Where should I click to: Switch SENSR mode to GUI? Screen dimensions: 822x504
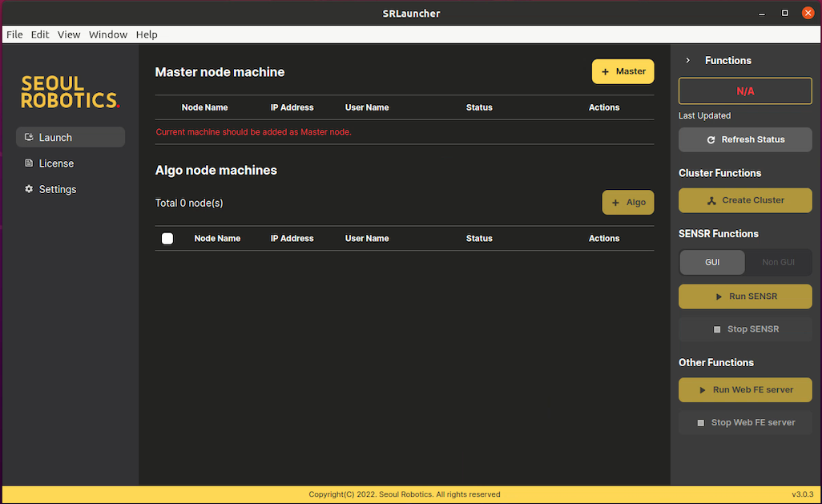711,262
